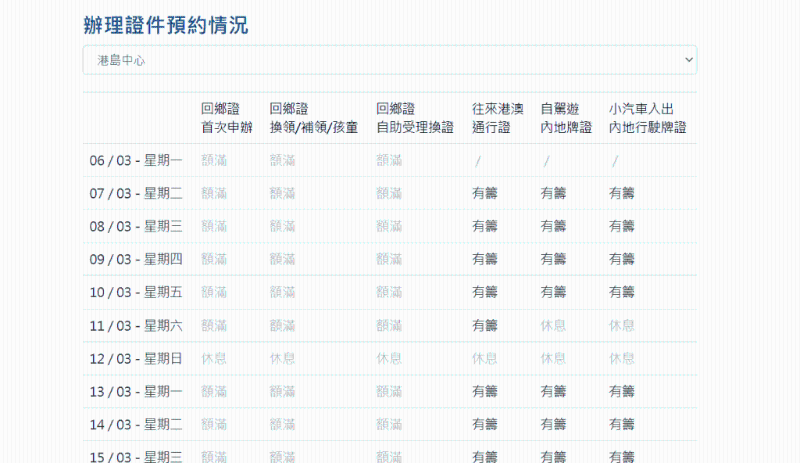This screenshot has height=463, width=800.
Task: Click the 12/03 星期日 date row label
Action: [x=136, y=358]
